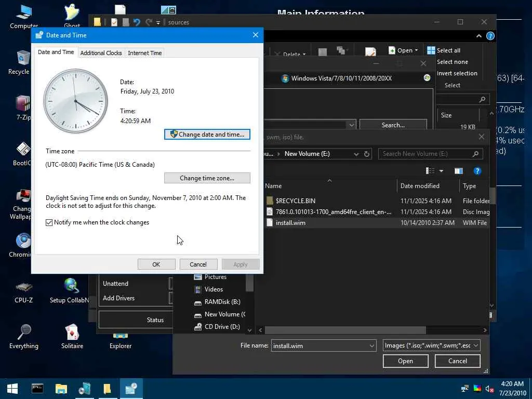Screen dimensions: 532x399
Task: Launch the Setup Collab desktop shortcut
Action: point(71,291)
